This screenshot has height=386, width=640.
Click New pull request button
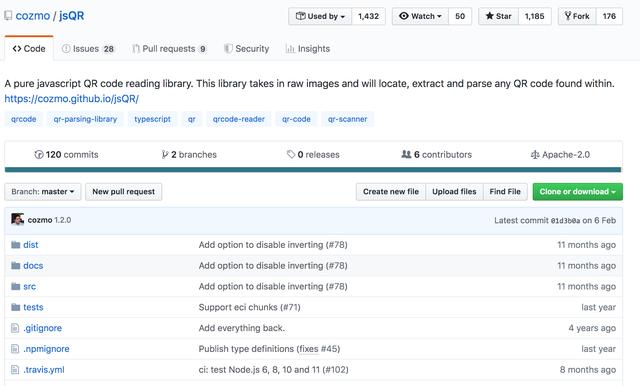pyautogui.click(x=123, y=192)
